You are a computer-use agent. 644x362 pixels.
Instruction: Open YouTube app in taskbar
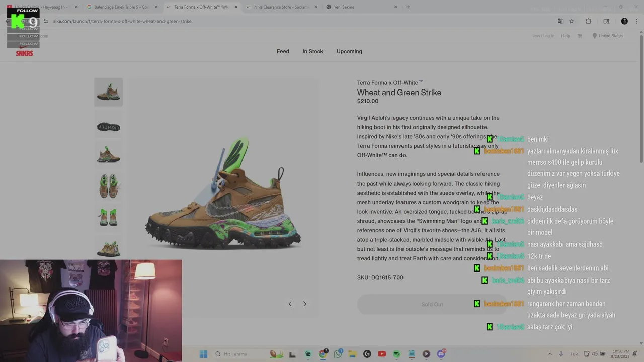[x=382, y=354]
